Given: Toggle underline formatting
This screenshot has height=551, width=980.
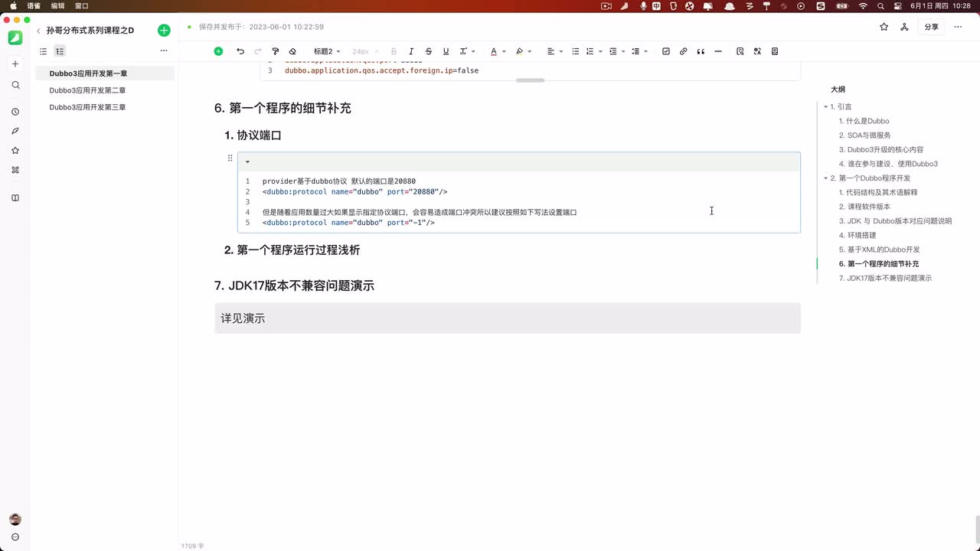Looking at the screenshot, I should tap(446, 51).
